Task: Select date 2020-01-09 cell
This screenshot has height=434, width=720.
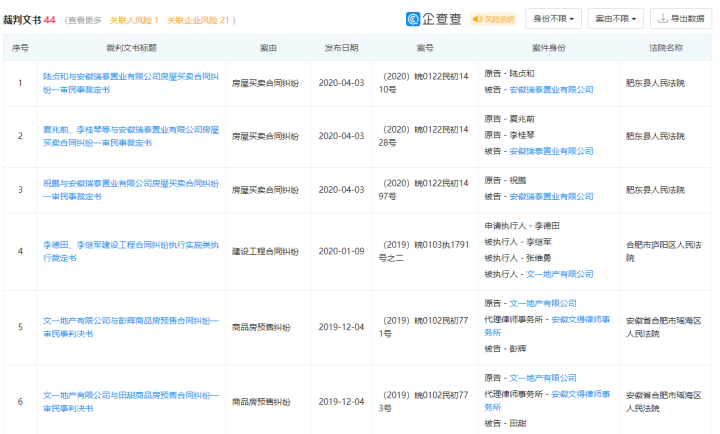Action: (x=341, y=251)
